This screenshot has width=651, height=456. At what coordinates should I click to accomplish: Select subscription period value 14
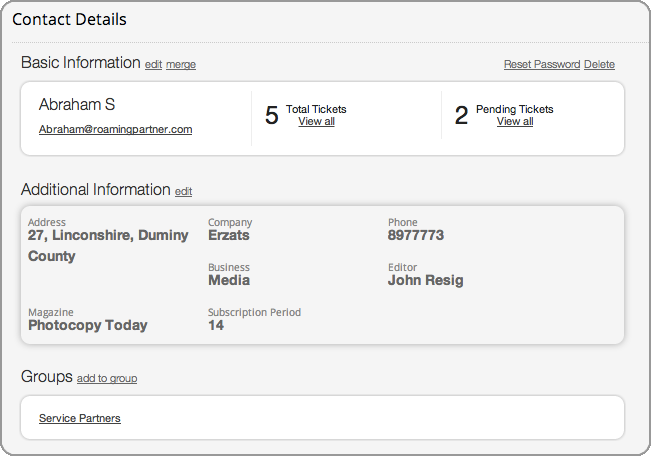coord(216,325)
